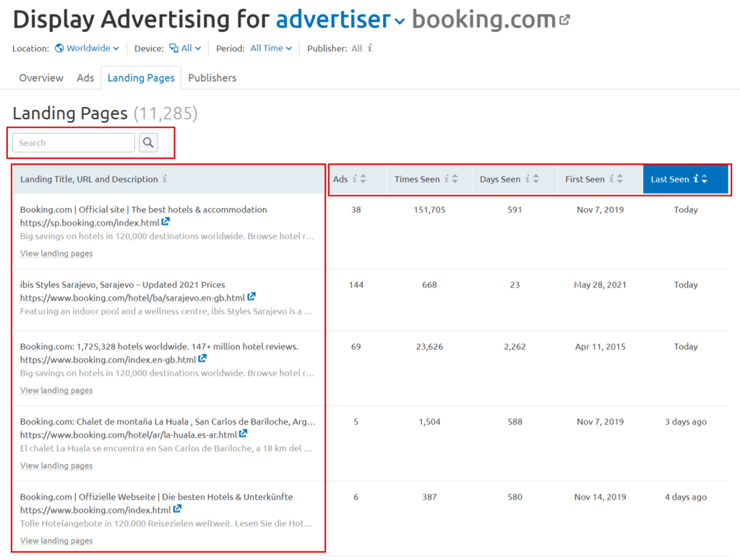Switch to the Overview tab
This screenshot has height=560, width=740.
(41, 78)
